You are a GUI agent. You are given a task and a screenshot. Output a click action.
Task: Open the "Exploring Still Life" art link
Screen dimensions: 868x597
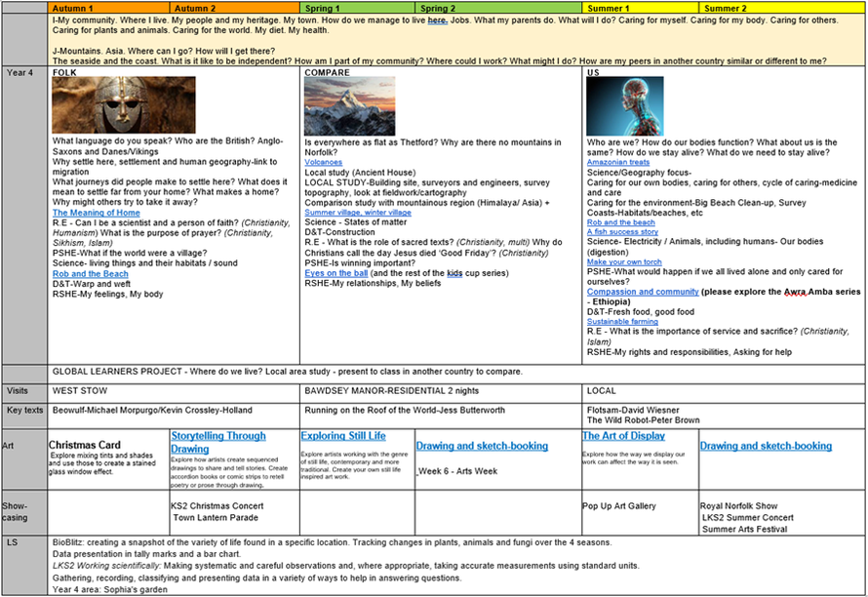click(342, 436)
